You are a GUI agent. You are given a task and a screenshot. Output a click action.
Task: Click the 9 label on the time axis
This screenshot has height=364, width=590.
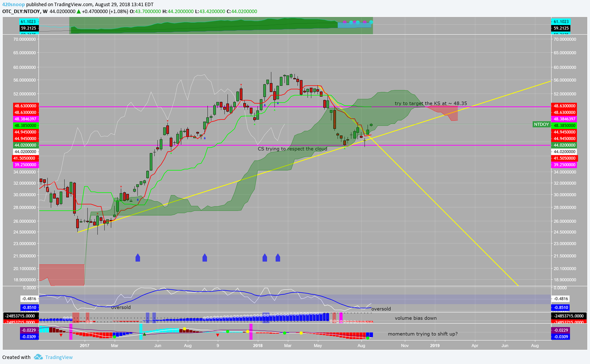(x=218, y=346)
